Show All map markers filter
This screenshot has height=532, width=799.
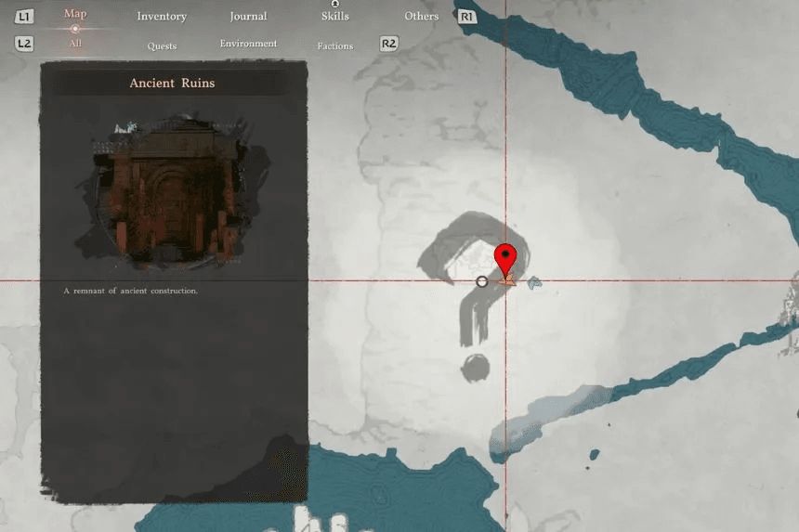click(75, 44)
